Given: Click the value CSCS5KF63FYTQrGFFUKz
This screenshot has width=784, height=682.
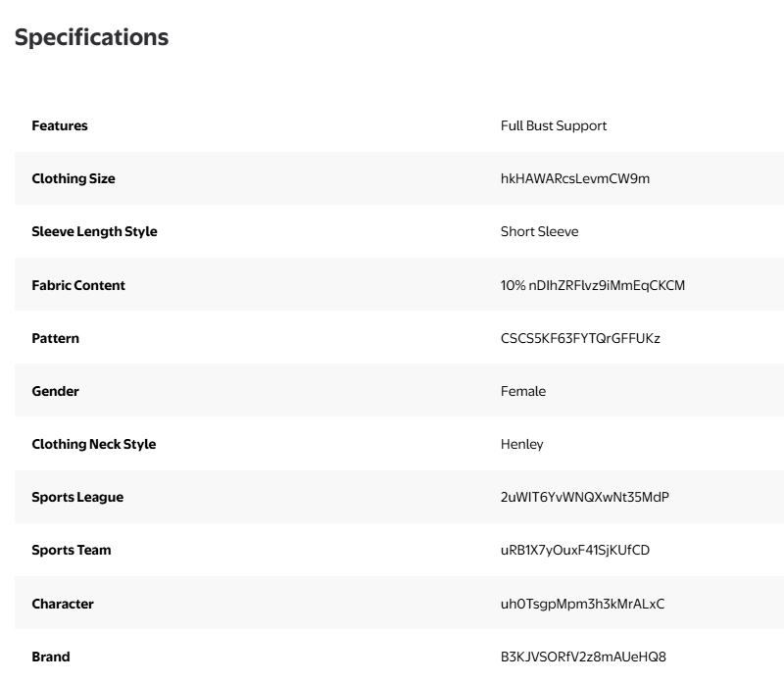Looking at the screenshot, I should point(580,338).
